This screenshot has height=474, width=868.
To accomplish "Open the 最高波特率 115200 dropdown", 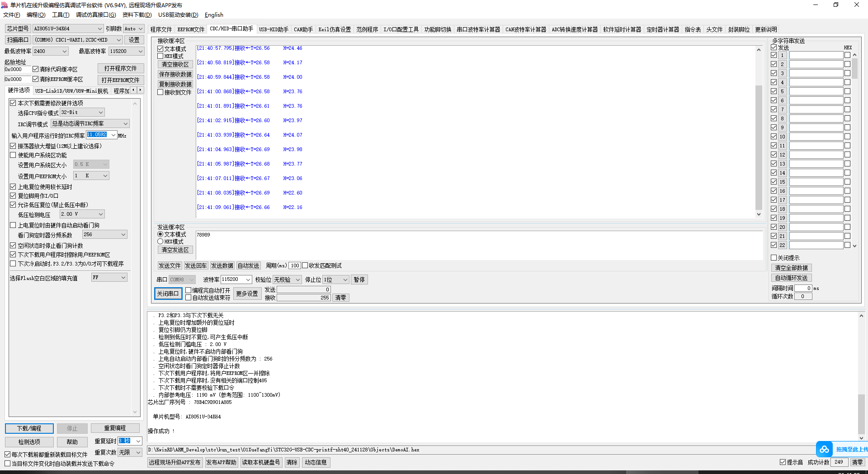I will coord(126,51).
